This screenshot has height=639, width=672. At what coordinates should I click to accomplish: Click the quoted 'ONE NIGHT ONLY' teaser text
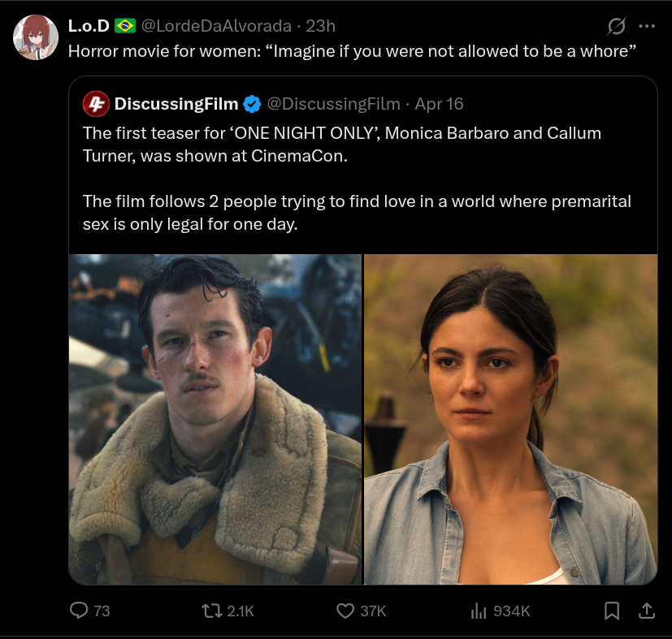[341, 144]
